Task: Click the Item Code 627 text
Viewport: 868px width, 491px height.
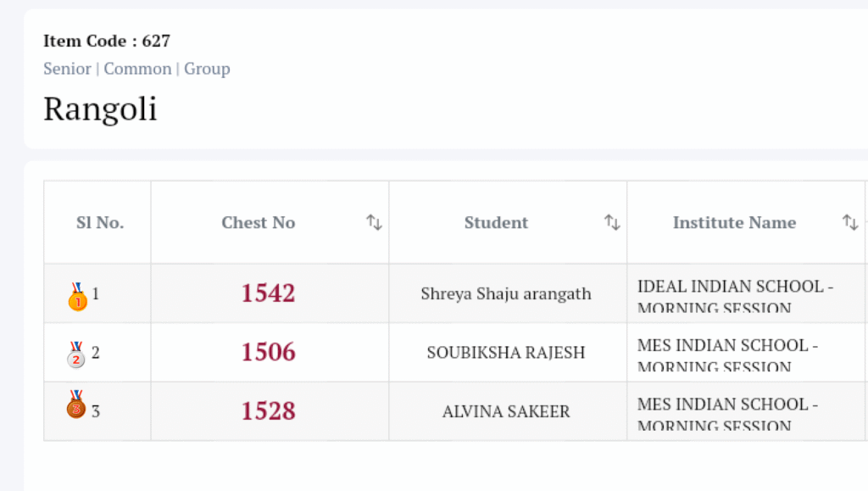Action: point(107,41)
